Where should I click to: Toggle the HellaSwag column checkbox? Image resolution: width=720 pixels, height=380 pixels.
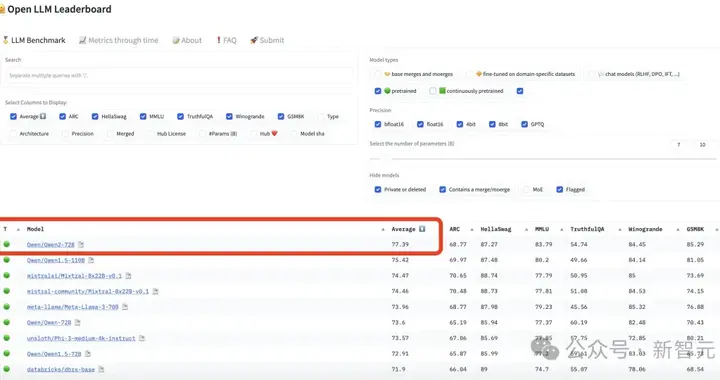click(95, 117)
